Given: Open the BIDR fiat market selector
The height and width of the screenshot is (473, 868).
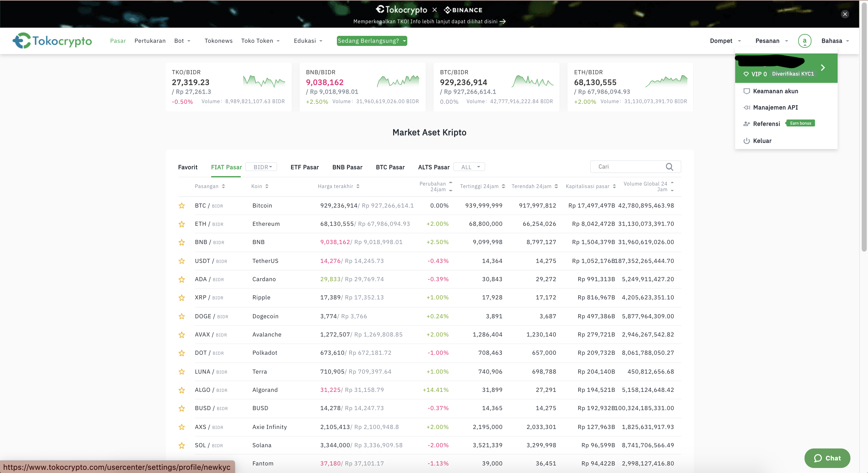Looking at the screenshot, I should point(261,167).
